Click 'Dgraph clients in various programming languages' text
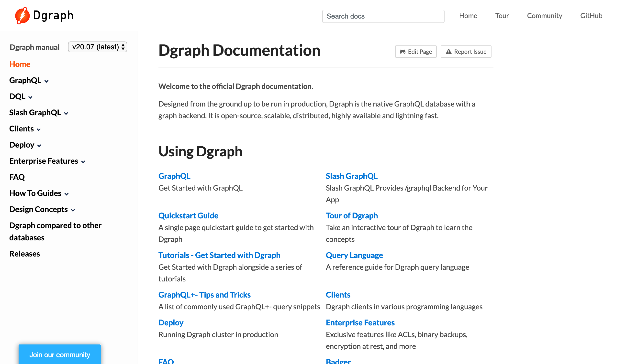The width and height of the screenshot is (626, 364). point(404,307)
